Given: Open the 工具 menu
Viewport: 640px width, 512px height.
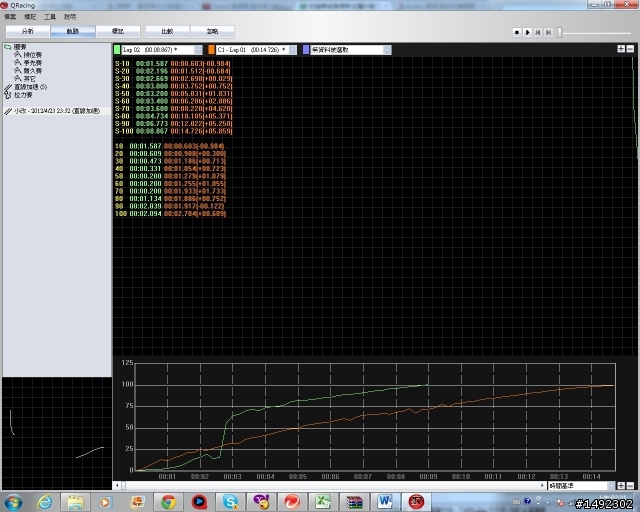Looking at the screenshot, I should [x=50, y=17].
